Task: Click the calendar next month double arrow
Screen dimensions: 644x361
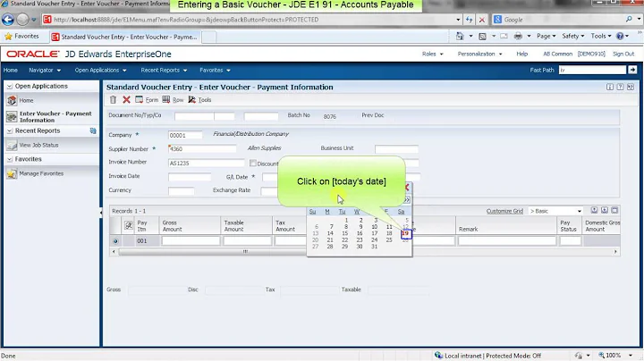Action: point(407,200)
